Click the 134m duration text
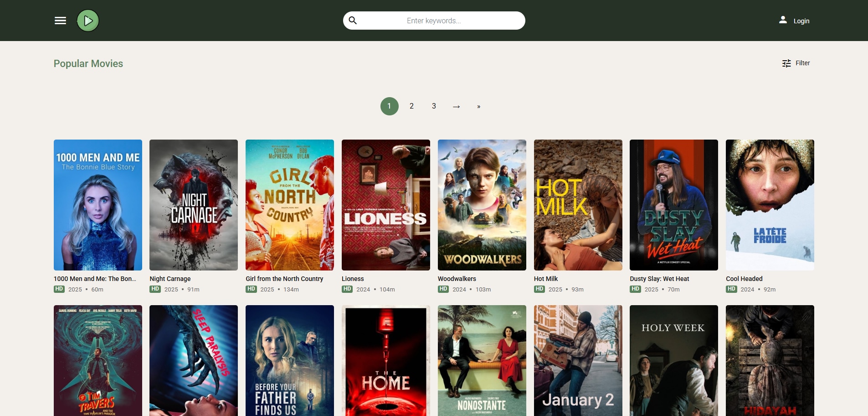 click(x=291, y=290)
